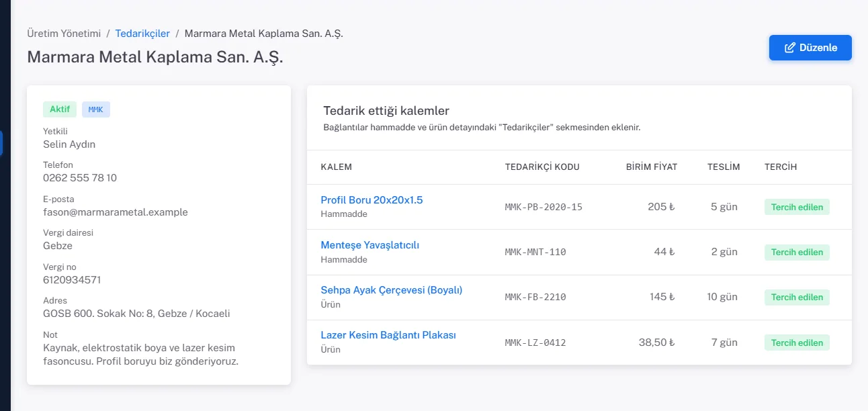The image size is (868, 411).
Task: Click delivery time 10 gün
Action: [x=722, y=297]
